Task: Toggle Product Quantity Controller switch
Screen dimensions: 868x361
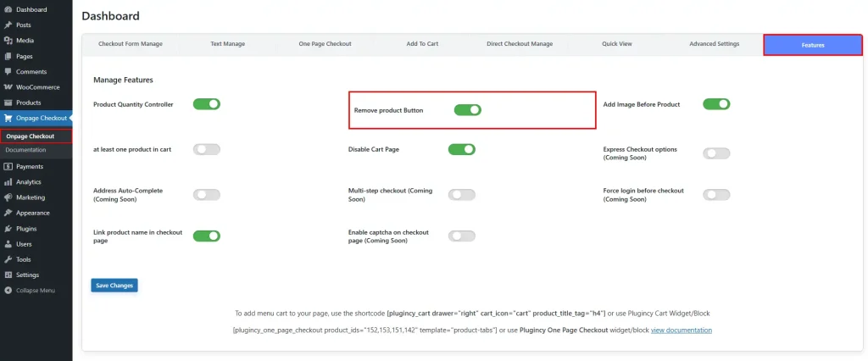Action: [207, 104]
